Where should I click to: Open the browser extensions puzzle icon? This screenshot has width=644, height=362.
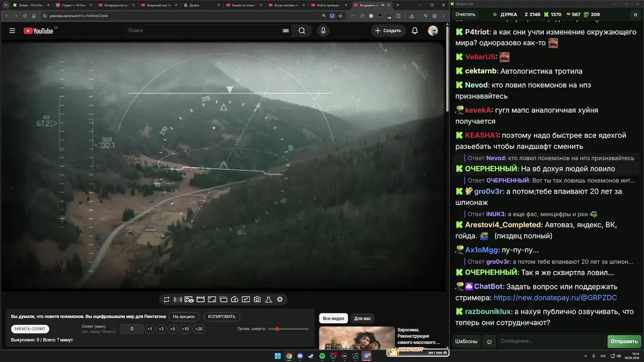tap(398, 16)
